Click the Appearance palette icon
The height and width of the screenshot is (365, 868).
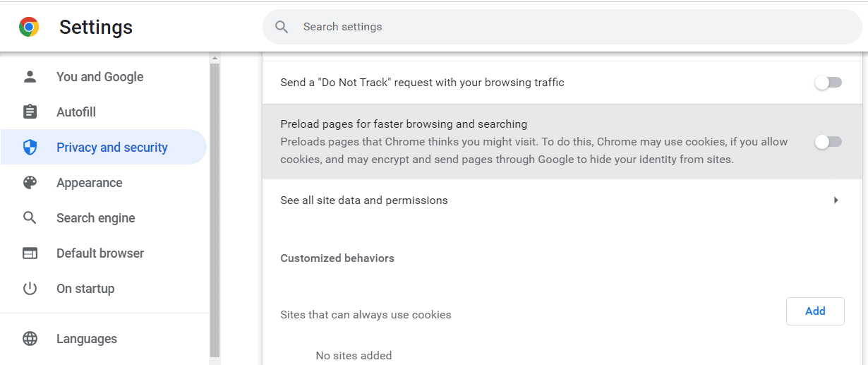click(x=30, y=183)
